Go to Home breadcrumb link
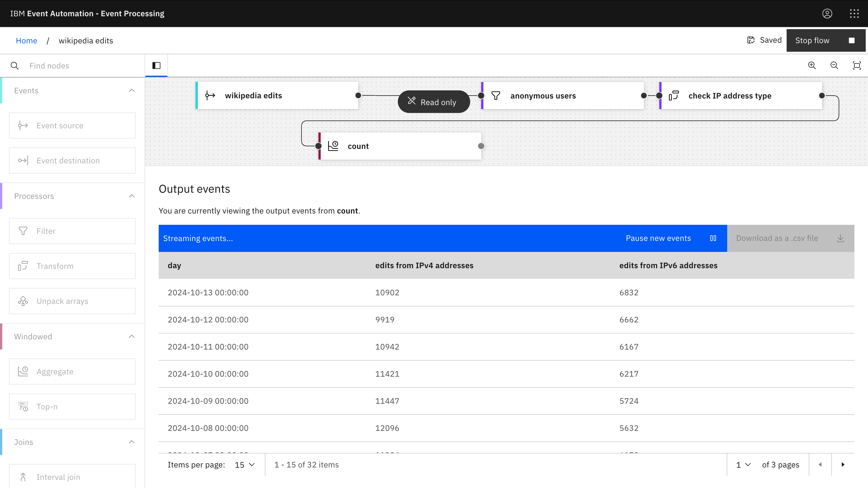The image size is (868, 488). 26,41
